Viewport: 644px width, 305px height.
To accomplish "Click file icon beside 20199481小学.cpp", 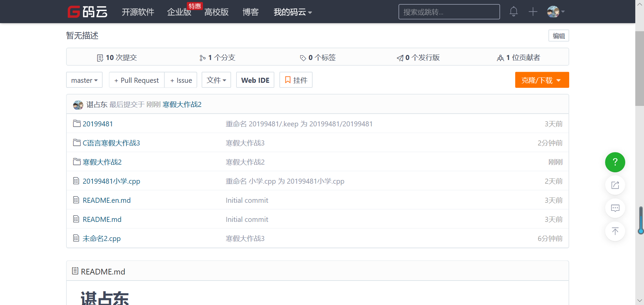I will pyautogui.click(x=76, y=181).
